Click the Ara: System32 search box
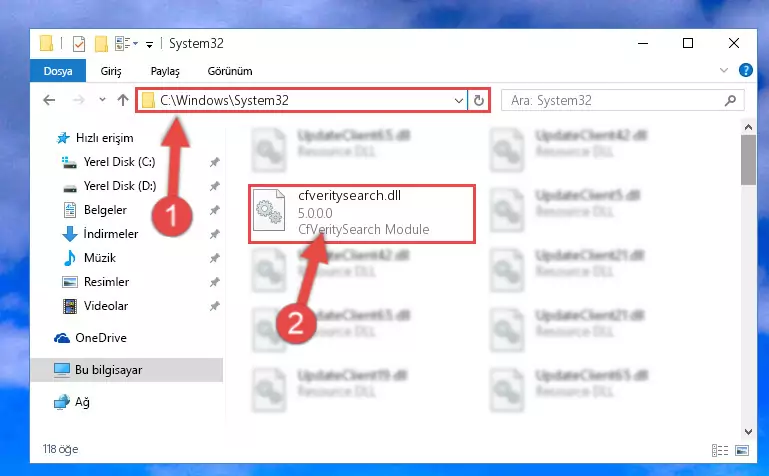The image size is (769, 476). (622, 100)
